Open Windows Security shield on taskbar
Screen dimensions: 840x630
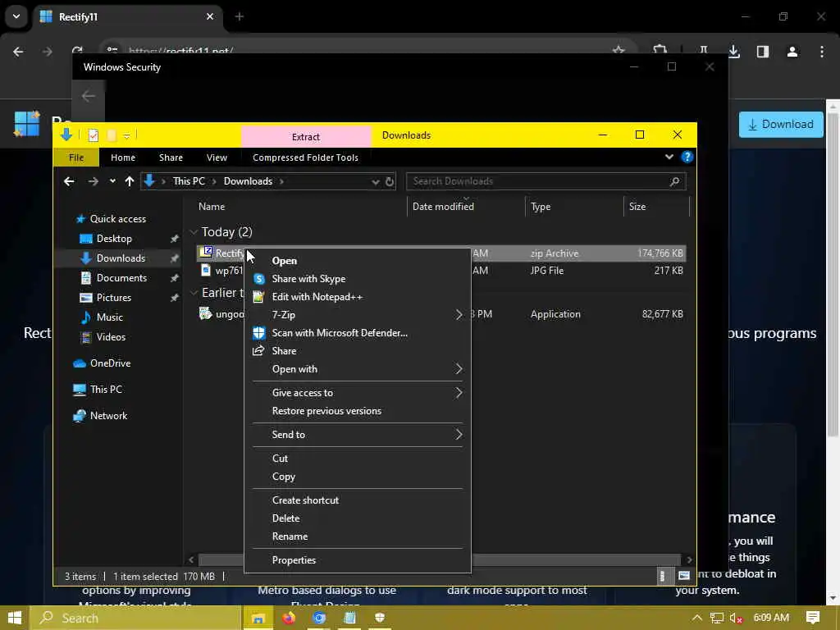point(380,619)
